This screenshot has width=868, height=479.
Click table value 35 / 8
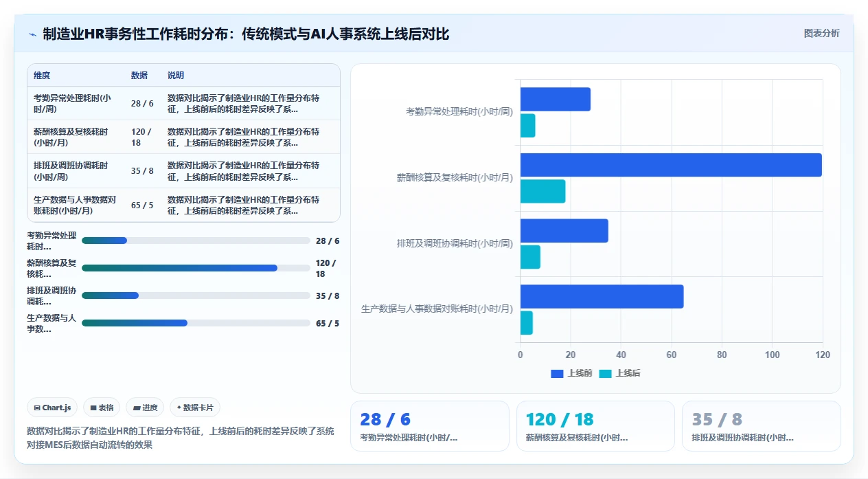coord(142,171)
